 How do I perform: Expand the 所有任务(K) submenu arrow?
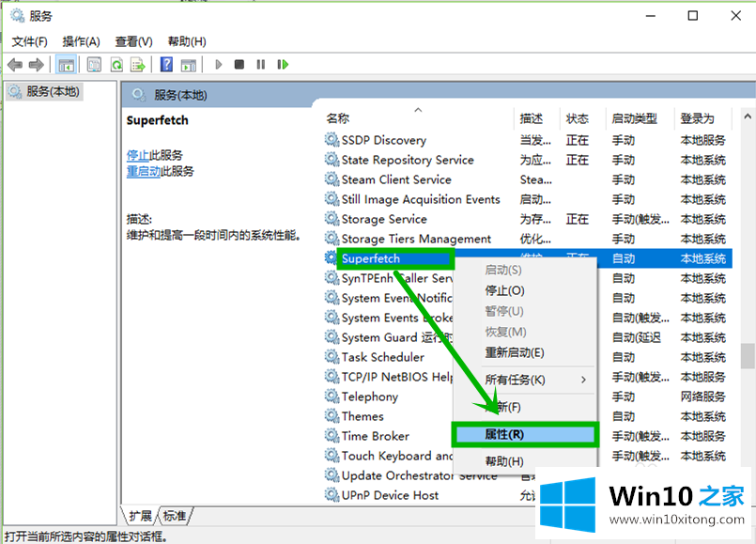(583, 380)
